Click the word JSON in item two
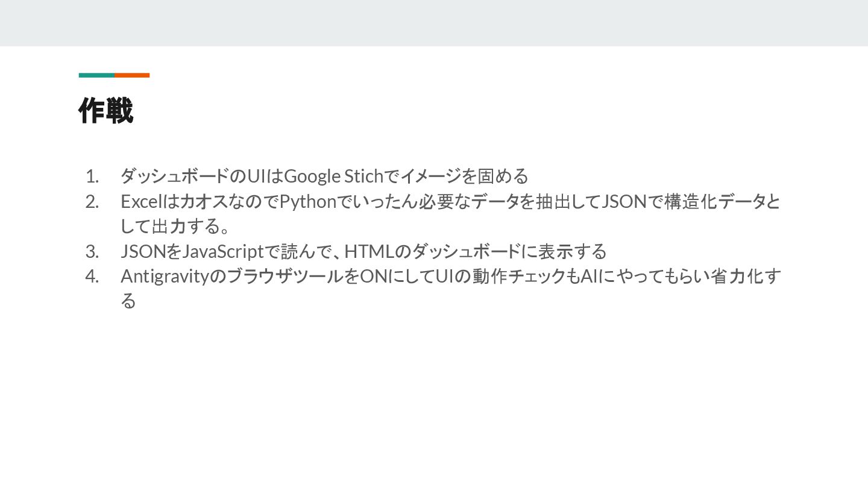 624,201
